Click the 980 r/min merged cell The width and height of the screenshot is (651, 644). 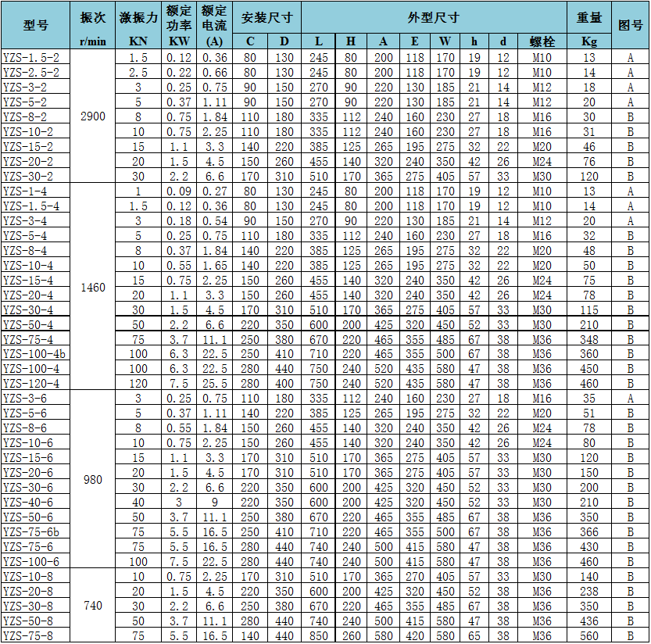[x=92, y=479]
